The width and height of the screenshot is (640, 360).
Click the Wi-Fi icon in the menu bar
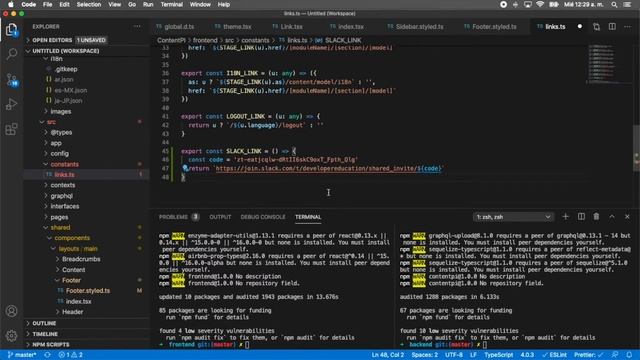point(540,4)
